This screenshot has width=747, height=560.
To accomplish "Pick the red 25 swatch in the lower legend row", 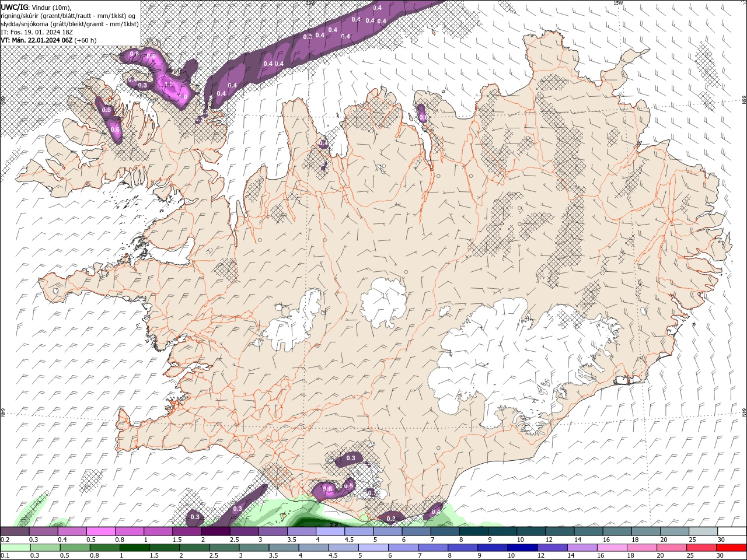I will [x=701, y=548].
